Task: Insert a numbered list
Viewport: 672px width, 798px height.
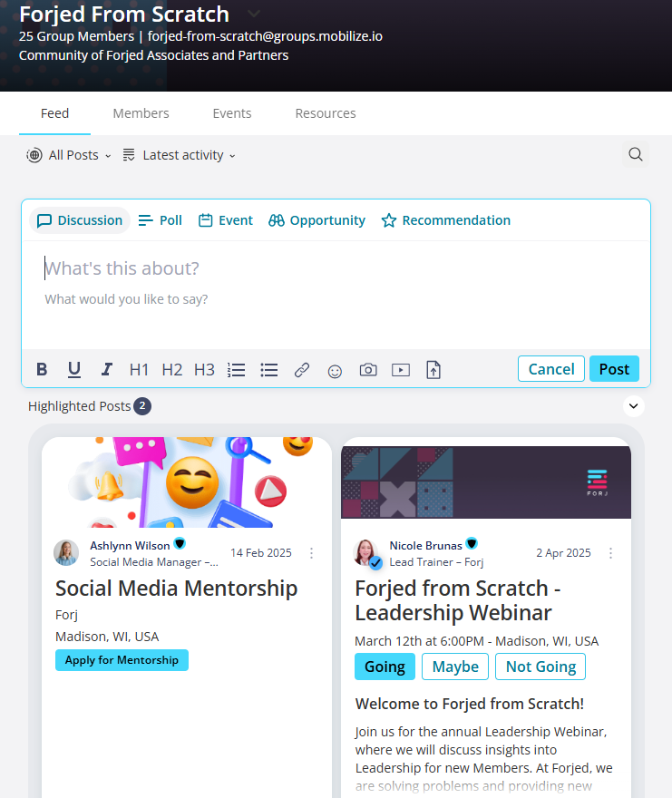Action: (x=236, y=370)
